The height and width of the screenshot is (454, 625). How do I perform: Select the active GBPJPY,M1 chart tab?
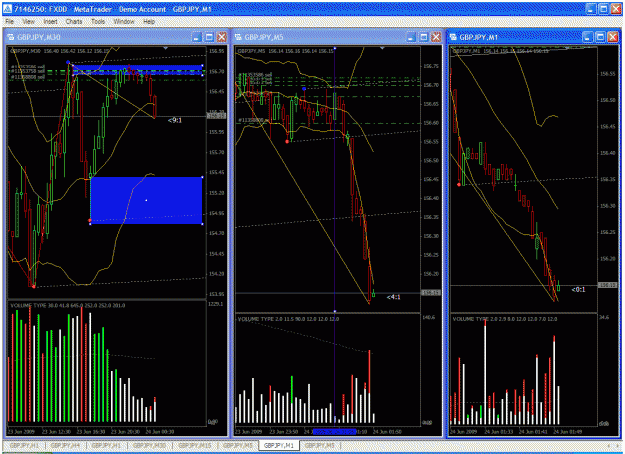pos(279,445)
